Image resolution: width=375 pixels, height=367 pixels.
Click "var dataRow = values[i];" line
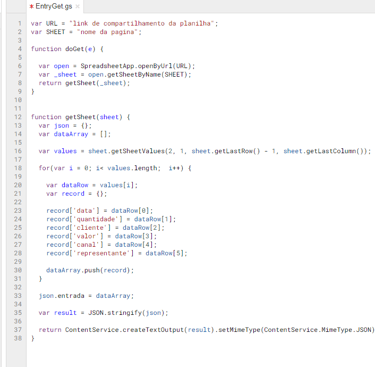[92, 185]
